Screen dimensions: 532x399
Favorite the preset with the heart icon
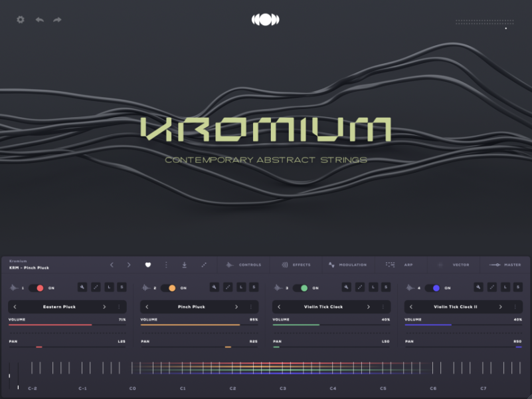tap(148, 265)
